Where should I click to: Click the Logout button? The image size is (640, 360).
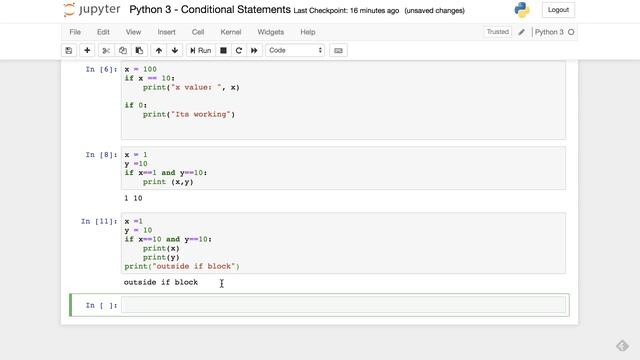point(558,10)
